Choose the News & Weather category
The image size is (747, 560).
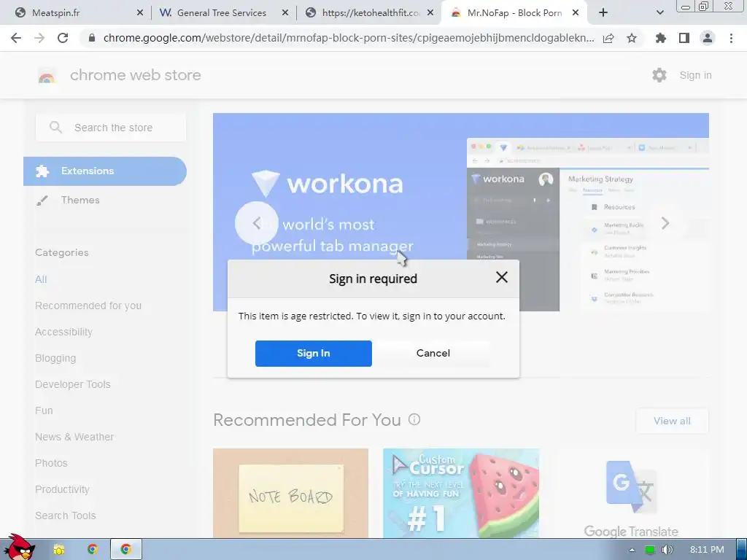click(74, 437)
